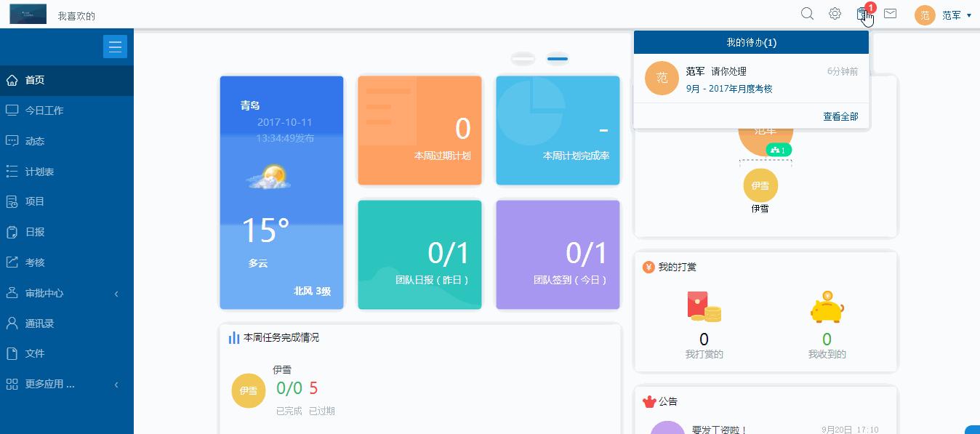Open 日报 using its sidebar icon
Screen dimensions: 980x434
[x=12, y=232]
